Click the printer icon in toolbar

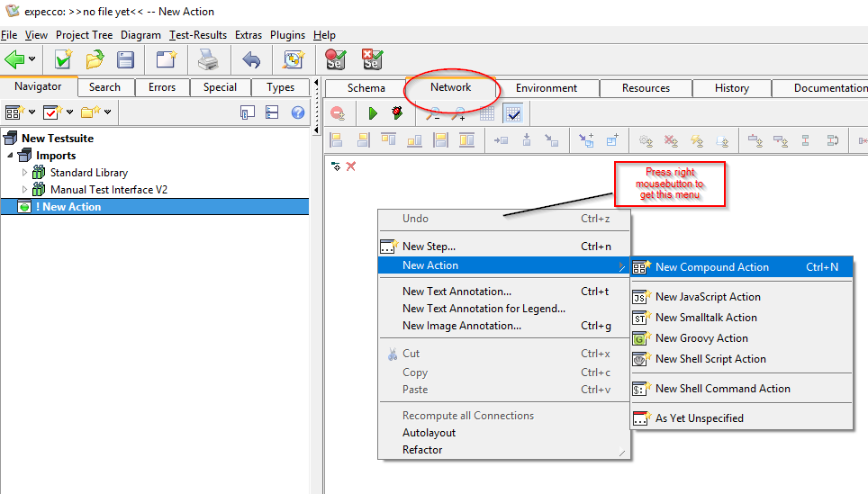point(208,60)
